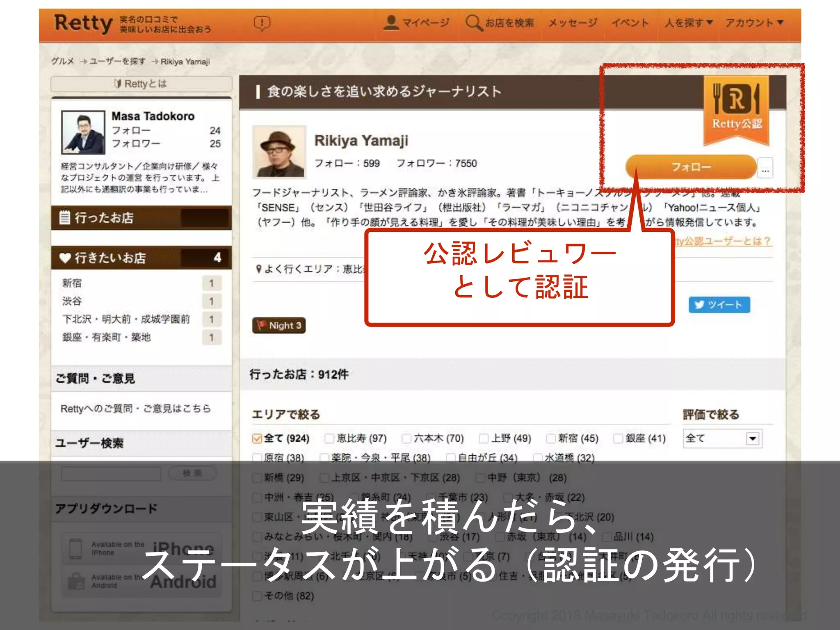Image resolution: width=840 pixels, height=630 pixels.
Task: Open the exclamation speech bubble notification icon
Action: pos(262,23)
